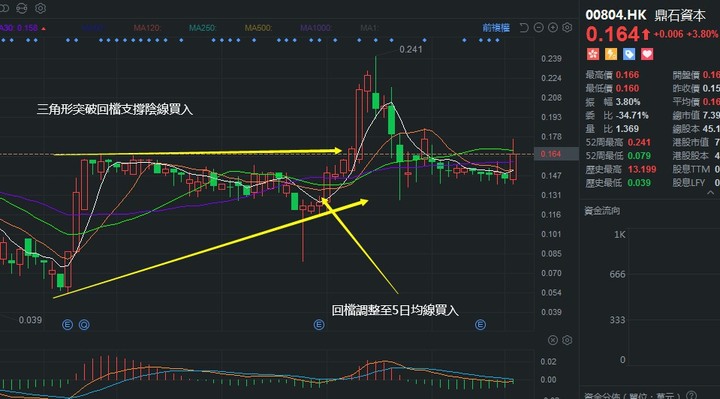Zoom in chart with the plus circle icon
This screenshot has width=720, height=399.
click(553, 28)
